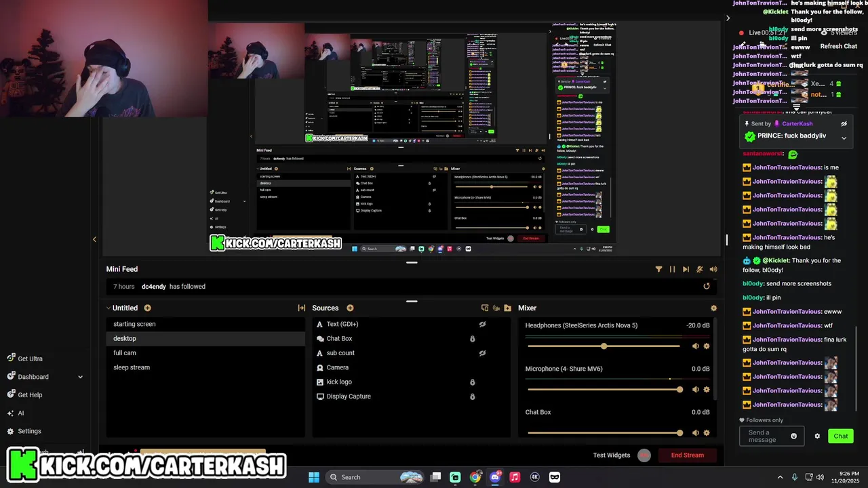Add a new source with the plus icon
This screenshot has width=868, height=488.
point(350,308)
